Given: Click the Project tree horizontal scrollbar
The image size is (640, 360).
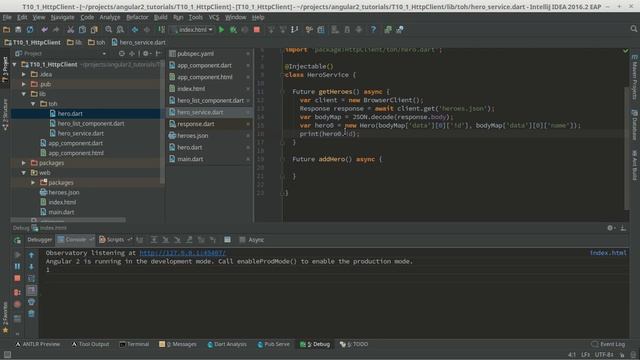Looking at the screenshot, I should point(68,220).
